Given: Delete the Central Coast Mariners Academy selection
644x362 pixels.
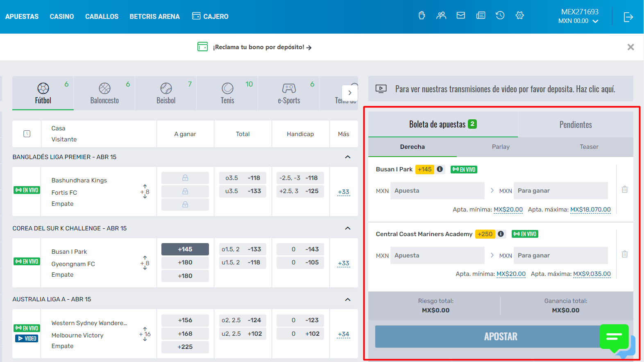Looking at the screenshot, I should click(x=625, y=254).
